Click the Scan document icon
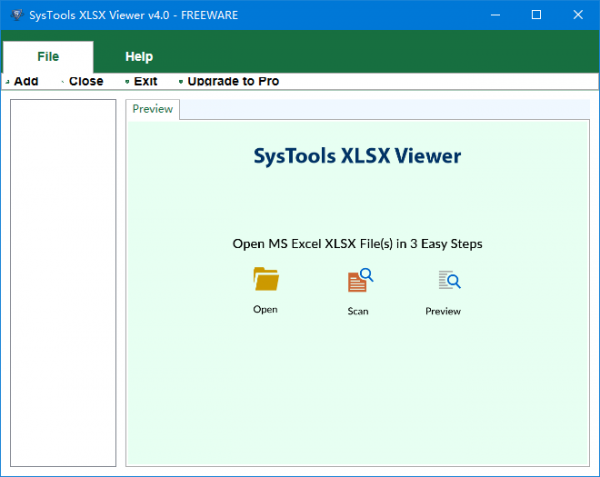 [x=358, y=281]
